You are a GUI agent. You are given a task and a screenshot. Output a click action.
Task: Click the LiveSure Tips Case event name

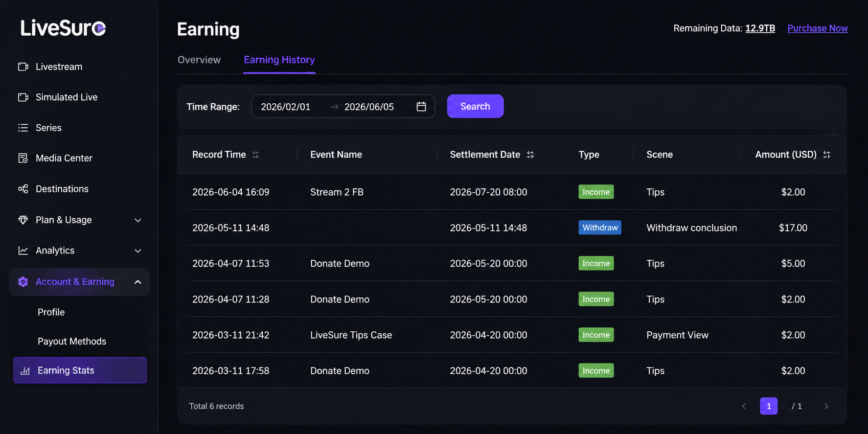coord(351,335)
